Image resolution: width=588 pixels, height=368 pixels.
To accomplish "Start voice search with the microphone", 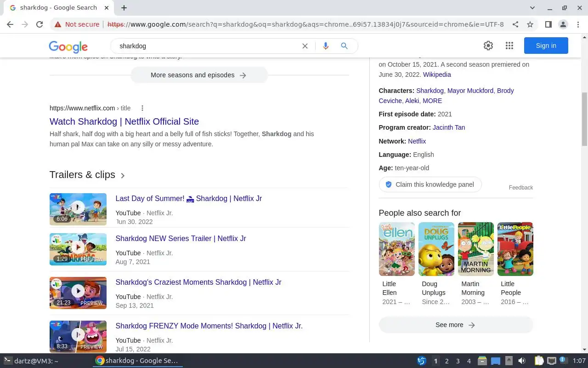I will 326,46.
